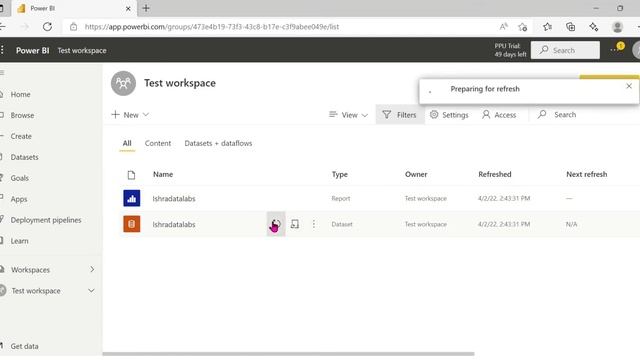Collapse the Test workspace chevron in sidebar

click(91, 291)
